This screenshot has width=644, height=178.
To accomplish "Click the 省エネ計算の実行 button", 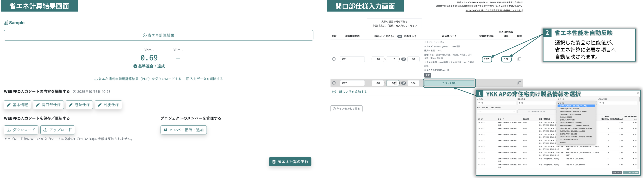I will tap(290, 162).
